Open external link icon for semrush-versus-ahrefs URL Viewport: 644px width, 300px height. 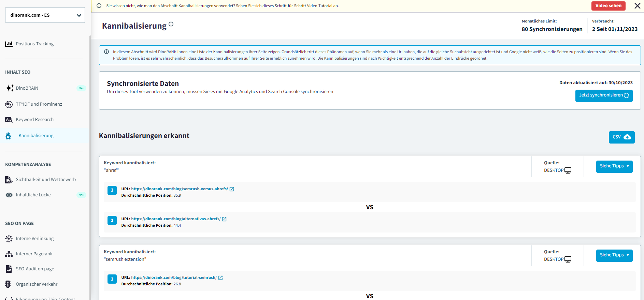point(232,189)
